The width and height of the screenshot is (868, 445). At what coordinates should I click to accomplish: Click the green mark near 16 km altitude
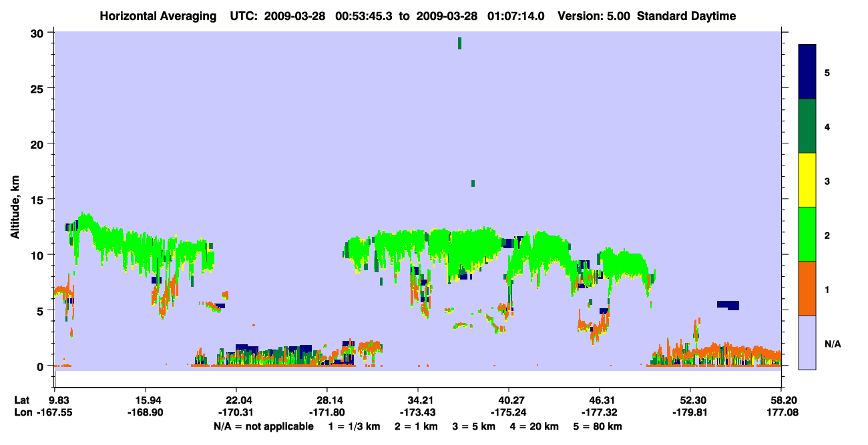(473, 183)
